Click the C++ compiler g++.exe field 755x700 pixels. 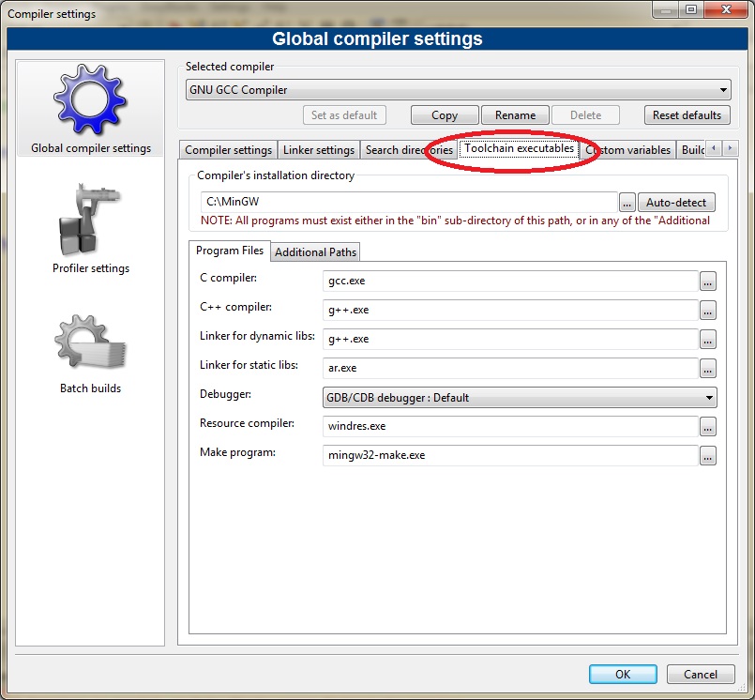coord(510,311)
